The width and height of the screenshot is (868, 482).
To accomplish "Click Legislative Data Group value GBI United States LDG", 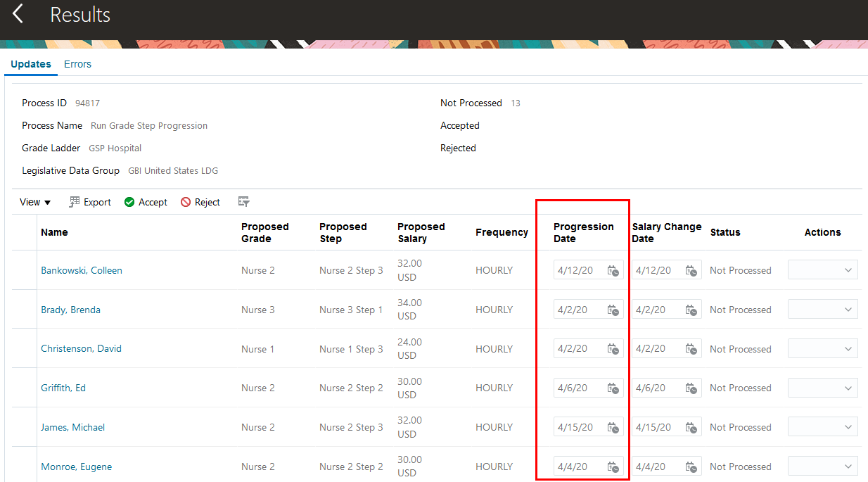I will click(173, 170).
